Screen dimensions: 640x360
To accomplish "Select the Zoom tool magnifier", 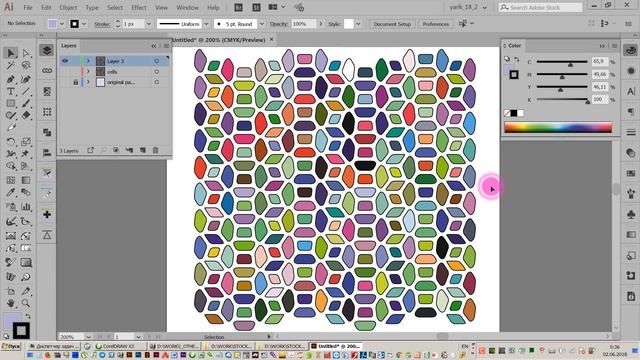I will coord(26,303).
